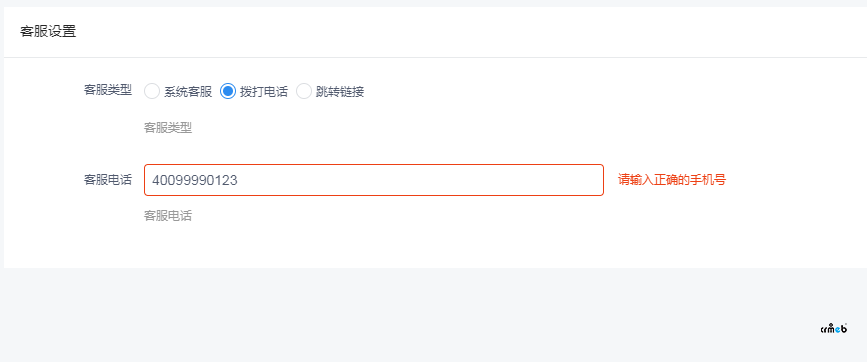The image size is (867, 362).
Task: Click the 拨打电话 option label text
Action: click(x=264, y=92)
